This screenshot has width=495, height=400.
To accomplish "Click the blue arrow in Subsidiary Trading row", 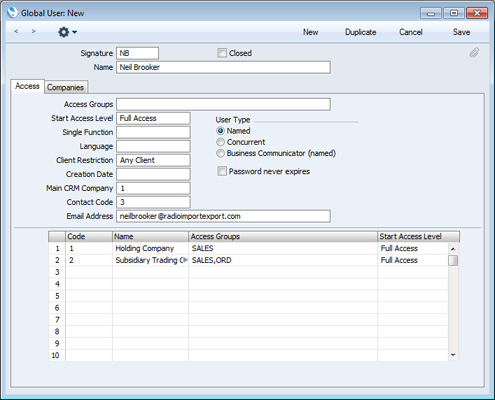I will [x=185, y=260].
